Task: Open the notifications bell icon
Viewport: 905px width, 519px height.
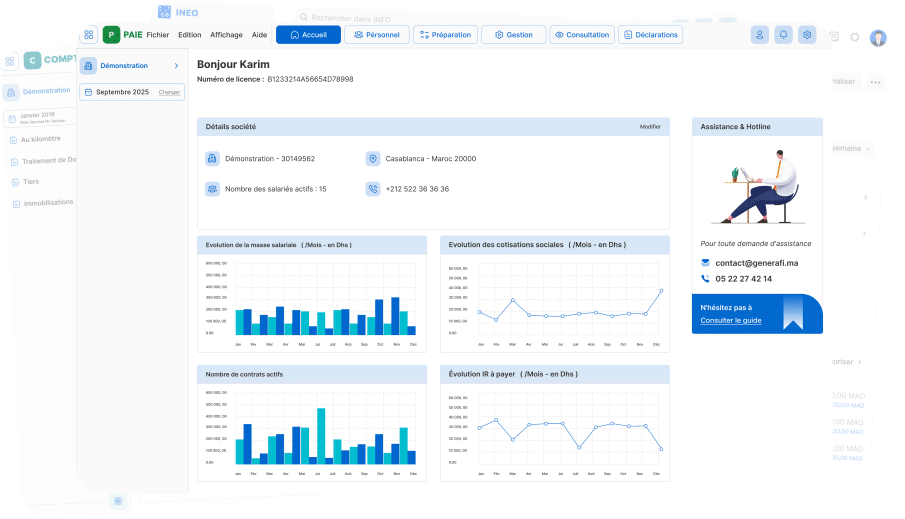Action: pos(783,35)
